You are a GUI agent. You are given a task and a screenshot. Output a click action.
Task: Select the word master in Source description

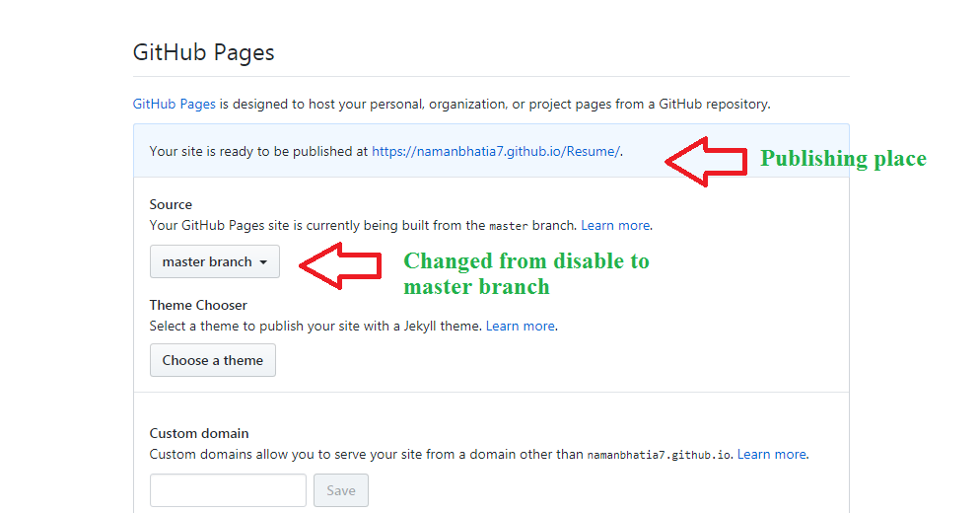pyautogui.click(x=508, y=226)
